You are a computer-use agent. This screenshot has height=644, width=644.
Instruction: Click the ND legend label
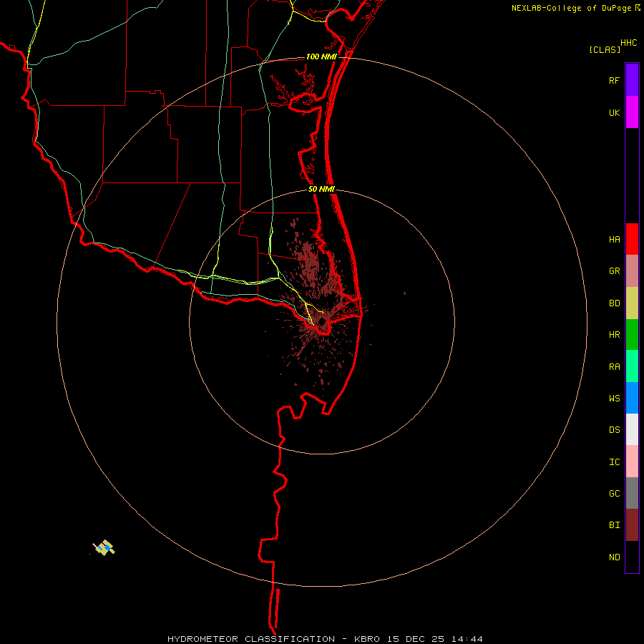(614, 557)
